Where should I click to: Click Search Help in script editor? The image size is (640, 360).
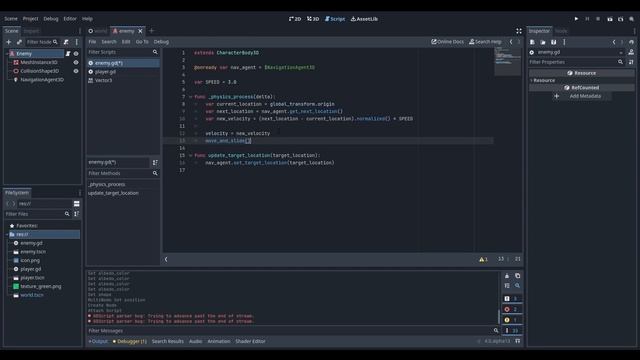tap(485, 42)
